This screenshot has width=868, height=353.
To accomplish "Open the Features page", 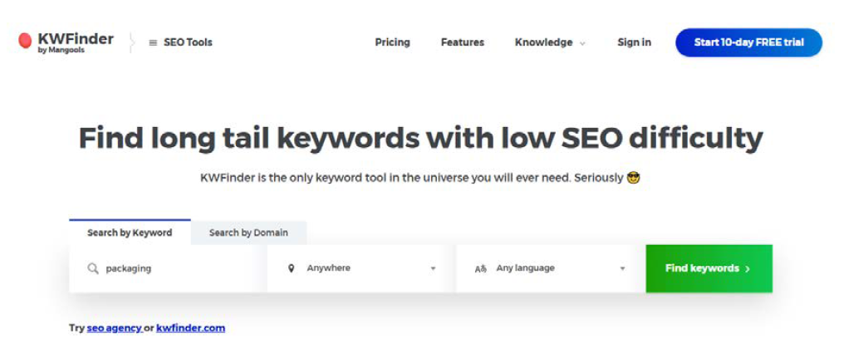I will 462,42.
